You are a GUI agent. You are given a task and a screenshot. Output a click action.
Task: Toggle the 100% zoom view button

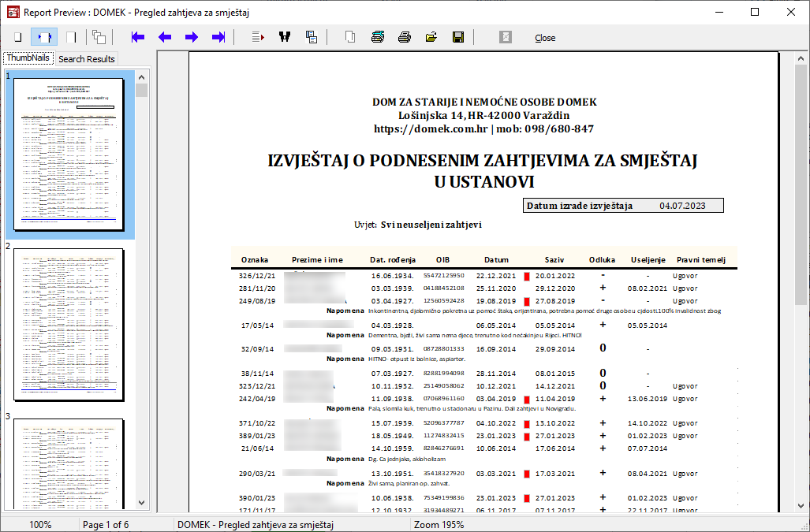(x=71, y=37)
